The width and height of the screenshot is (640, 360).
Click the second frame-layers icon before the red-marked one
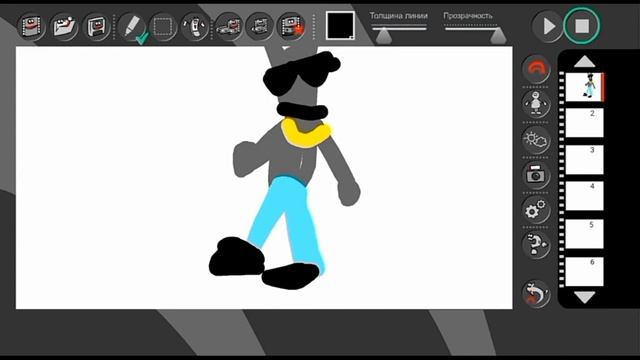260,27
